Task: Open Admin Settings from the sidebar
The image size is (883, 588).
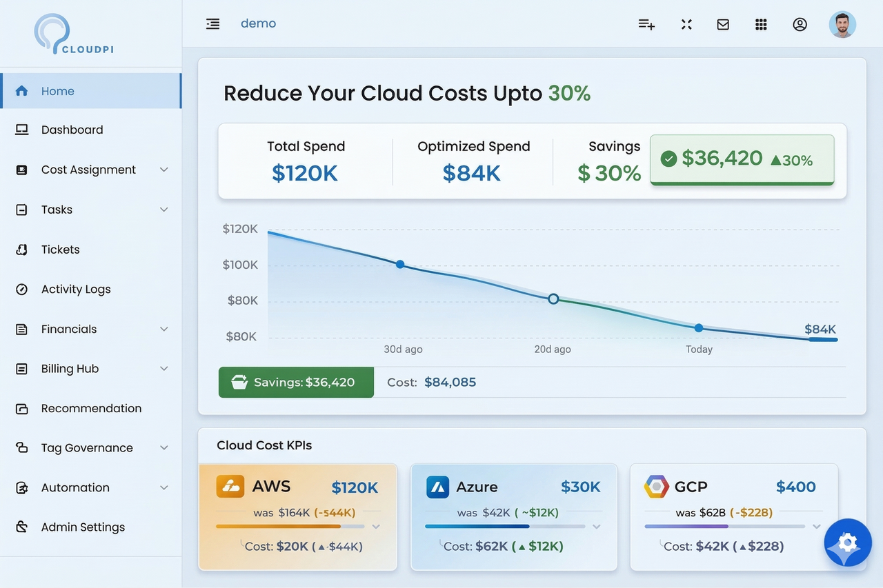Action: click(x=82, y=527)
